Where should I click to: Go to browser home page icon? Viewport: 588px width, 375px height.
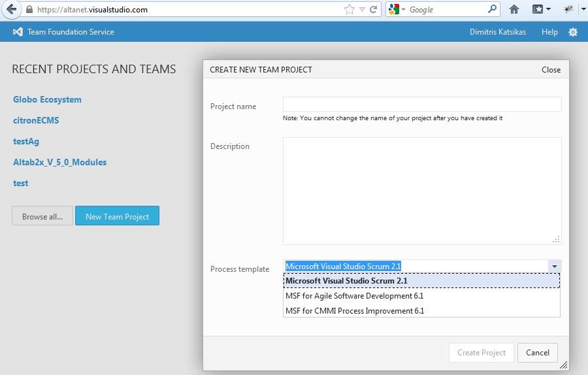click(x=514, y=9)
